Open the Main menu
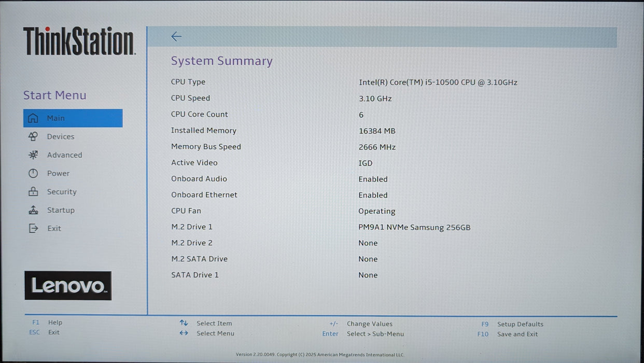 tap(73, 118)
